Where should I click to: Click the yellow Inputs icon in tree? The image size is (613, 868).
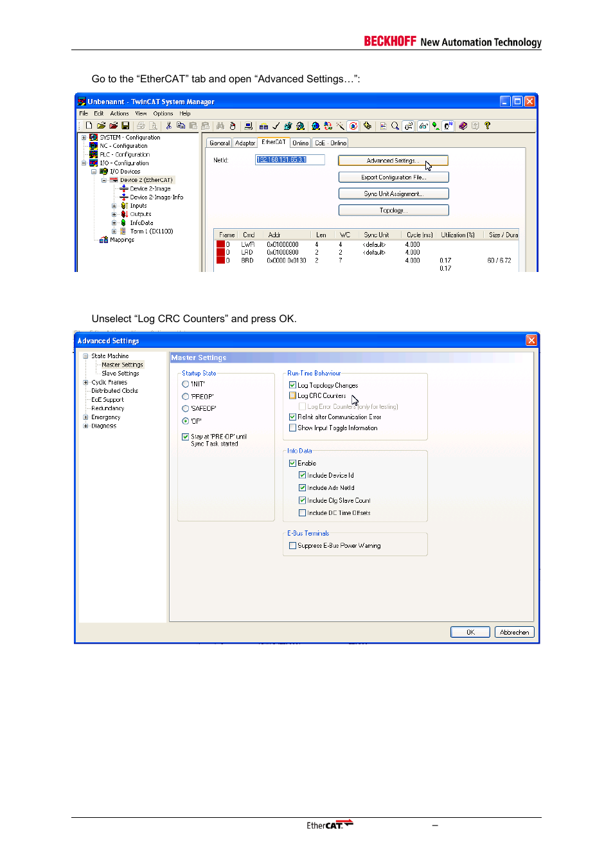tap(124, 206)
